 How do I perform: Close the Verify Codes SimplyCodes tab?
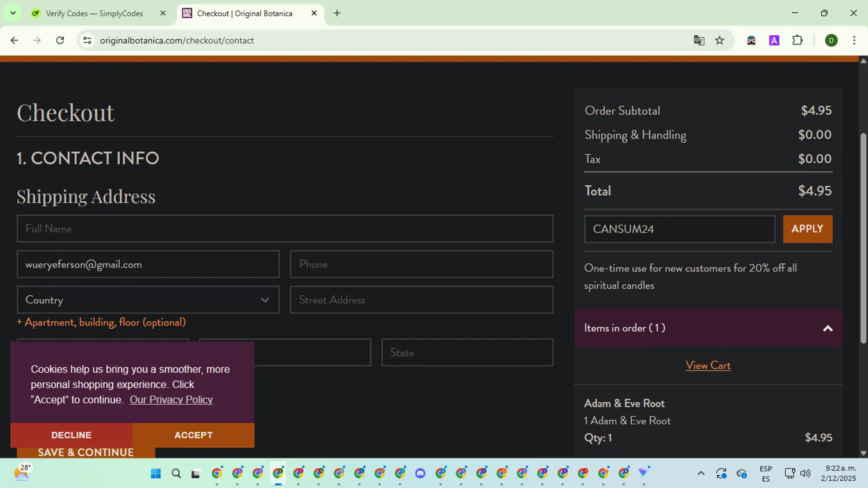pyautogui.click(x=163, y=13)
